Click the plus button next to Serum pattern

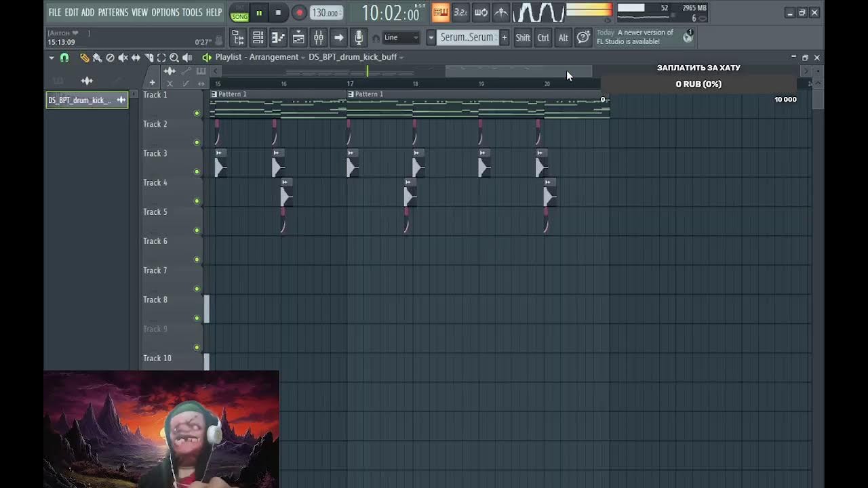pos(504,38)
